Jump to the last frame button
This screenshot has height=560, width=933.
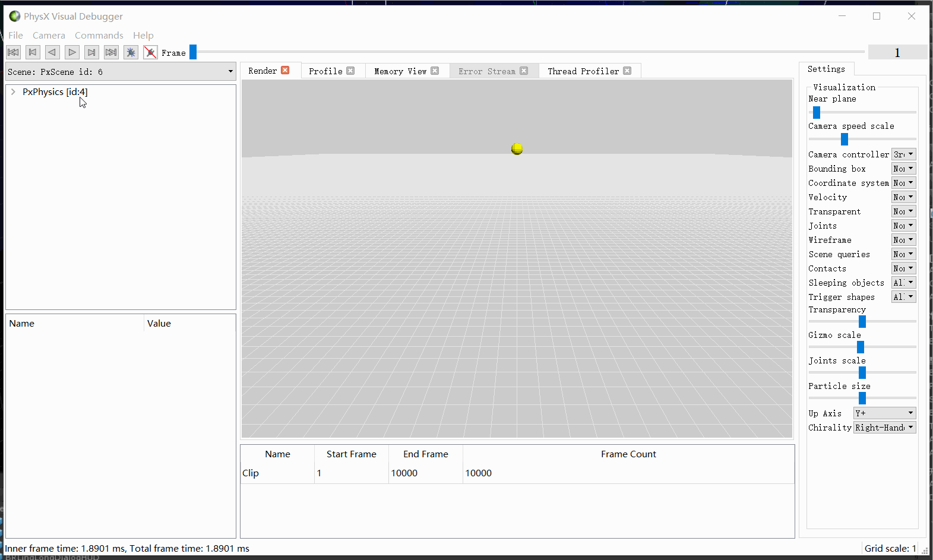point(111,52)
